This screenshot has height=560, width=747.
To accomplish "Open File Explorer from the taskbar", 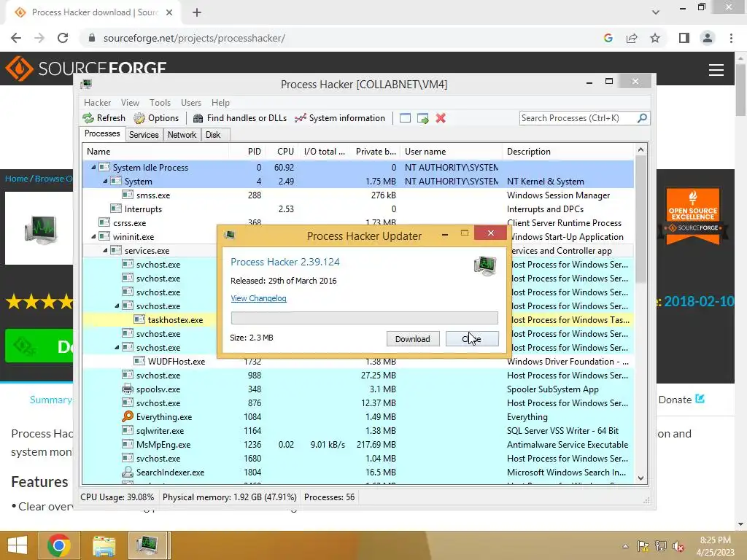I will click(104, 545).
